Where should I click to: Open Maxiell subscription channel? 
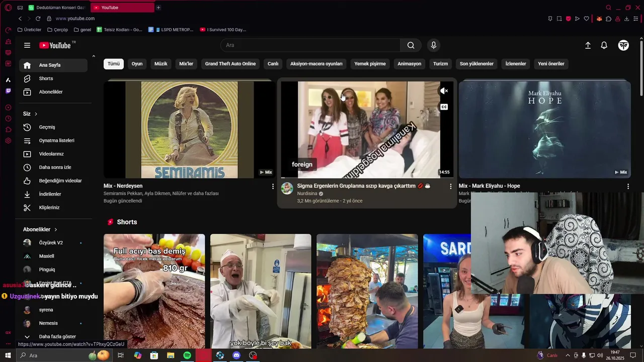point(53,256)
